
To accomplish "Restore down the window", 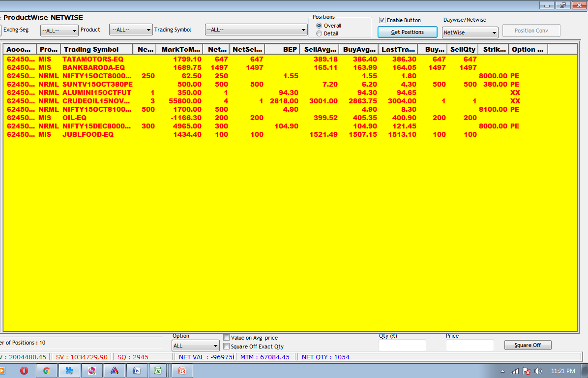I will click(563, 5).
